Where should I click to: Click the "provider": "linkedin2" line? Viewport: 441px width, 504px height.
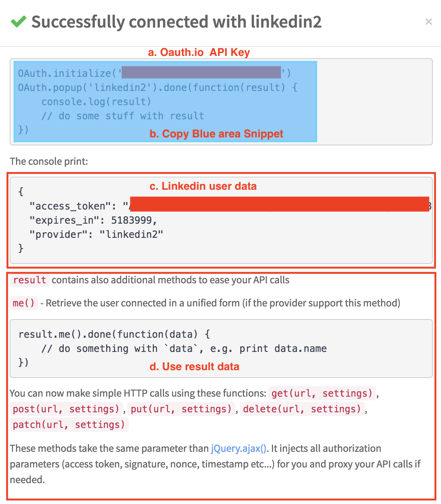pyautogui.click(x=96, y=234)
